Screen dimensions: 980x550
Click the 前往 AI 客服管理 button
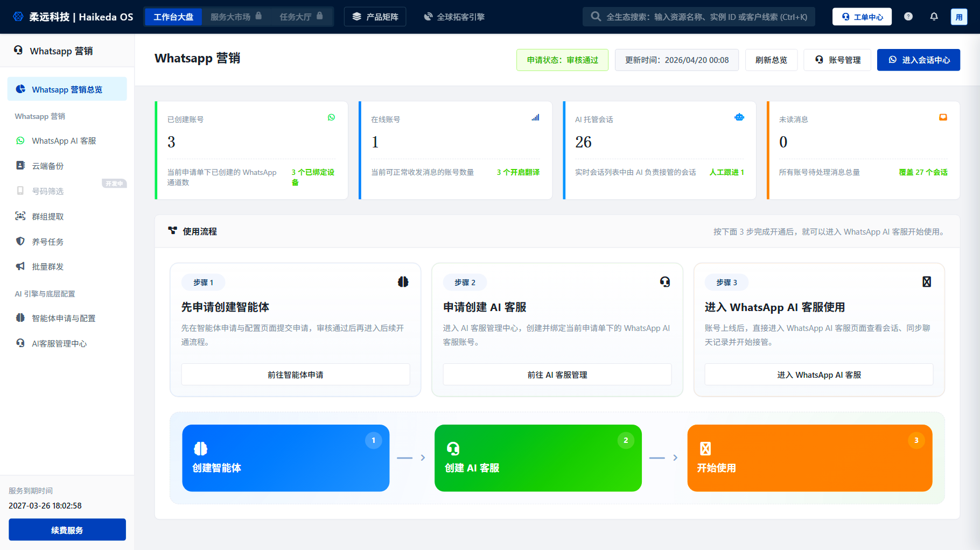pos(557,375)
